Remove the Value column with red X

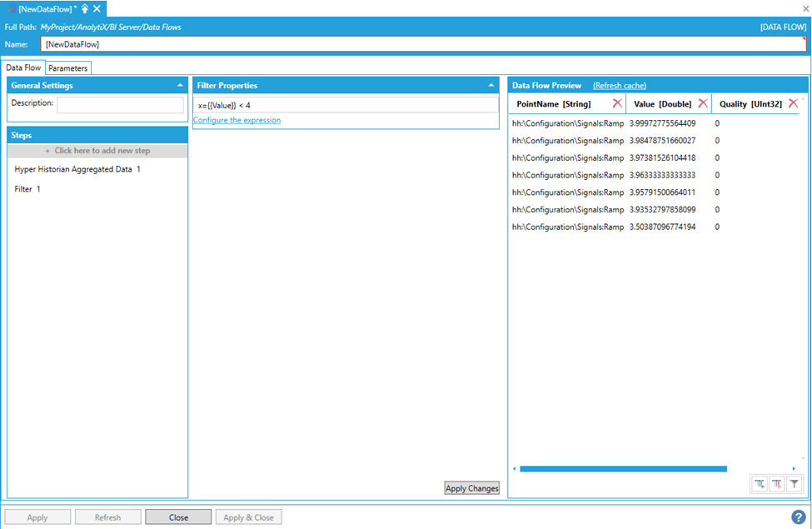pos(703,103)
